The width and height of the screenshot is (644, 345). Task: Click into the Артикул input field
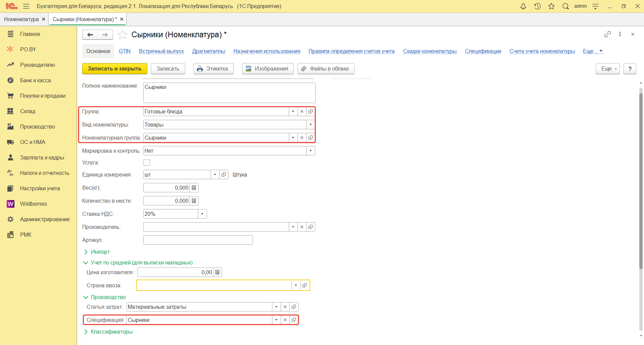(198, 240)
